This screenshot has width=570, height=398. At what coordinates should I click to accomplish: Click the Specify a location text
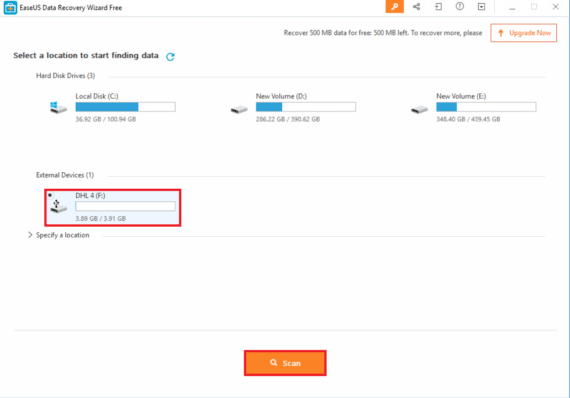pyautogui.click(x=63, y=235)
